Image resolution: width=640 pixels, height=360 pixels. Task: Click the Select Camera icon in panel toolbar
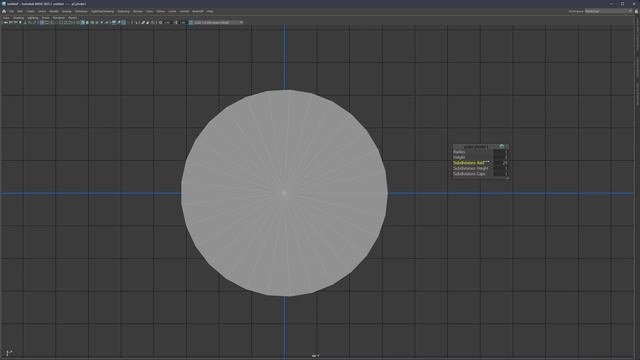(5, 22)
